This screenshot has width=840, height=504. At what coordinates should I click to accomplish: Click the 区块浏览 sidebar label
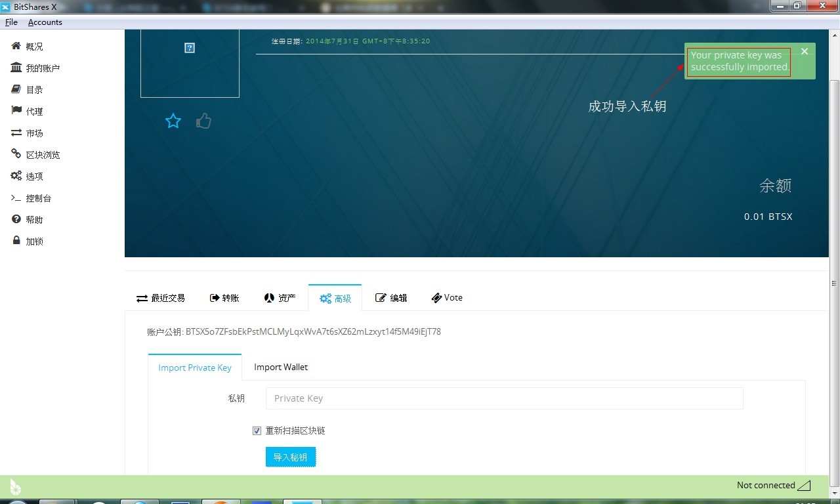[x=43, y=155]
